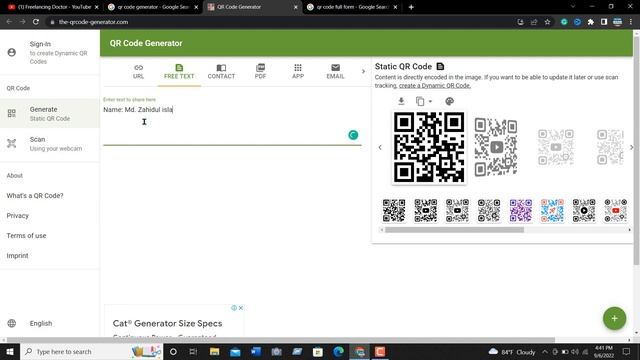
Task: Go to previous QR frame with left arrow
Action: [x=380, y=147]
